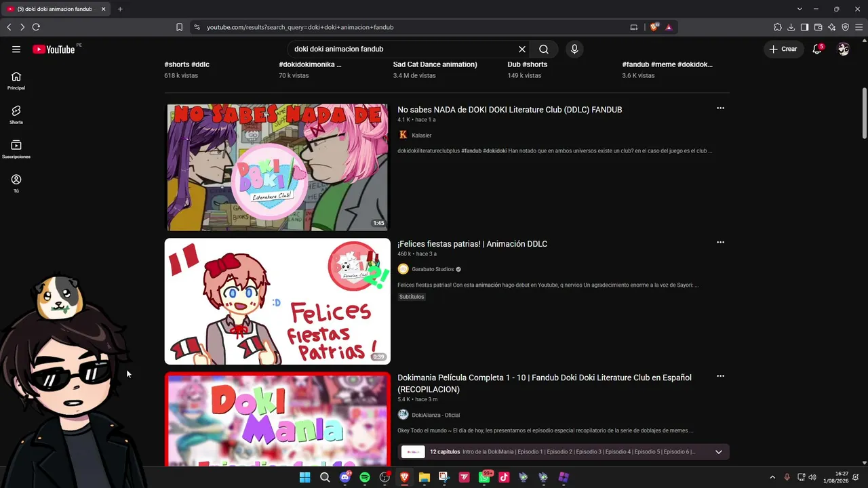This screenshot has height=488, width=868.
Task: Select the doki doki animacion fandub tab
Action: pos(56,9)
